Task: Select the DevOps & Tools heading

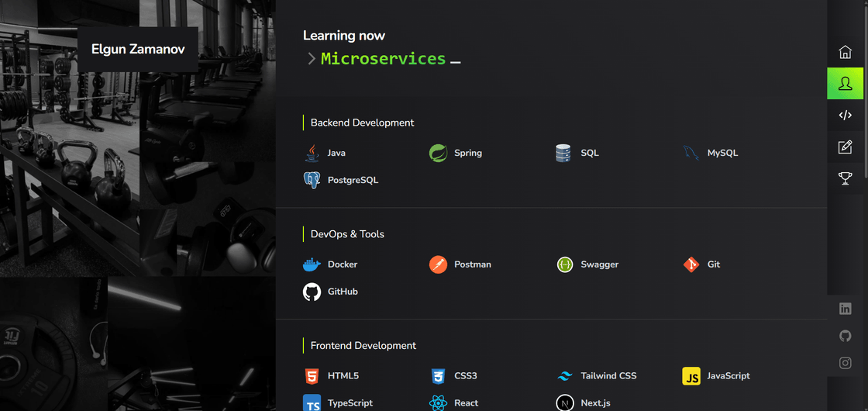Action: 347,233
